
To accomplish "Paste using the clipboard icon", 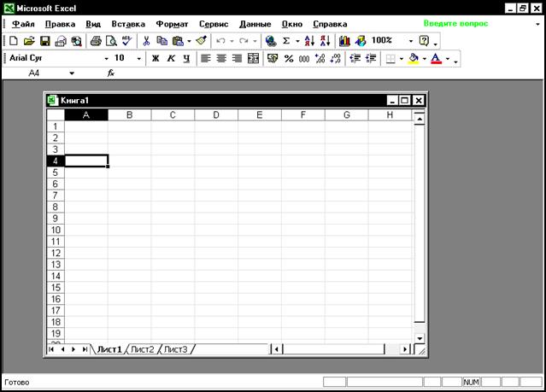I will coord(178,41).
